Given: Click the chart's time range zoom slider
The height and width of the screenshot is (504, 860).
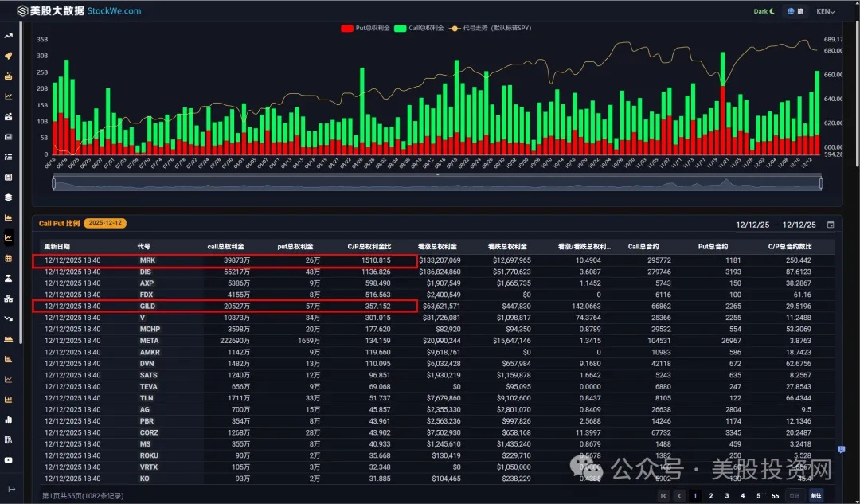Looking at the screenshot, I should pyautogui.click(x=438, y=183).
